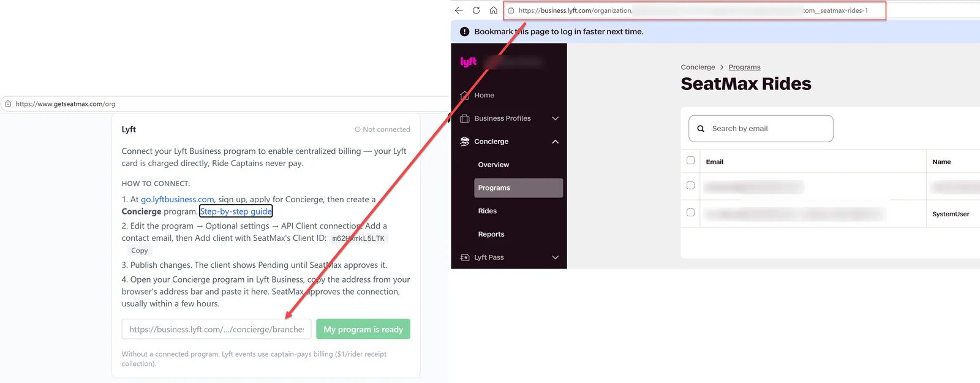
Task: Click the Search by email field
Action: (x=761, y=129)
